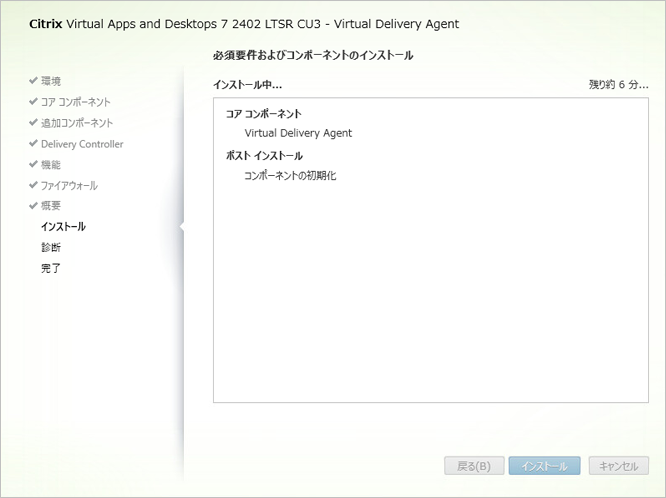
Task: Click the checkmark icon beside ファイアウォール
Action: (33, 186)
